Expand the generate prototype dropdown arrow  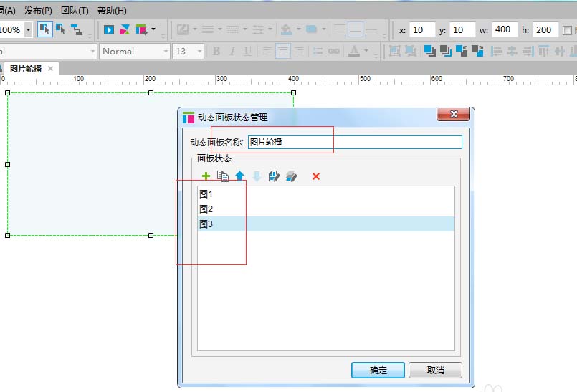coord(153,29)
